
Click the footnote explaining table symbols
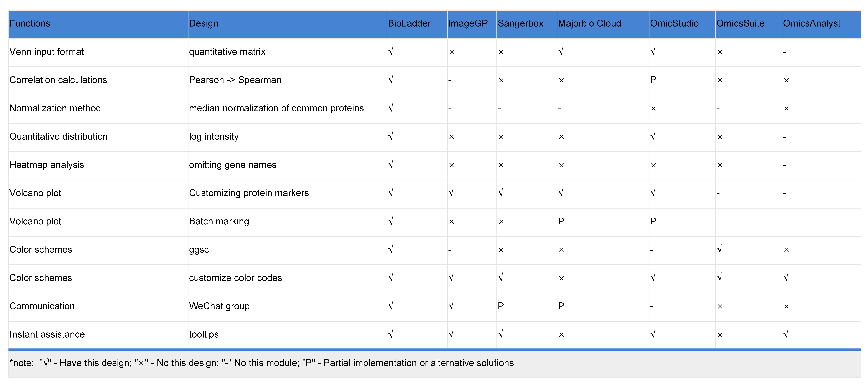(x=261, y=363)
